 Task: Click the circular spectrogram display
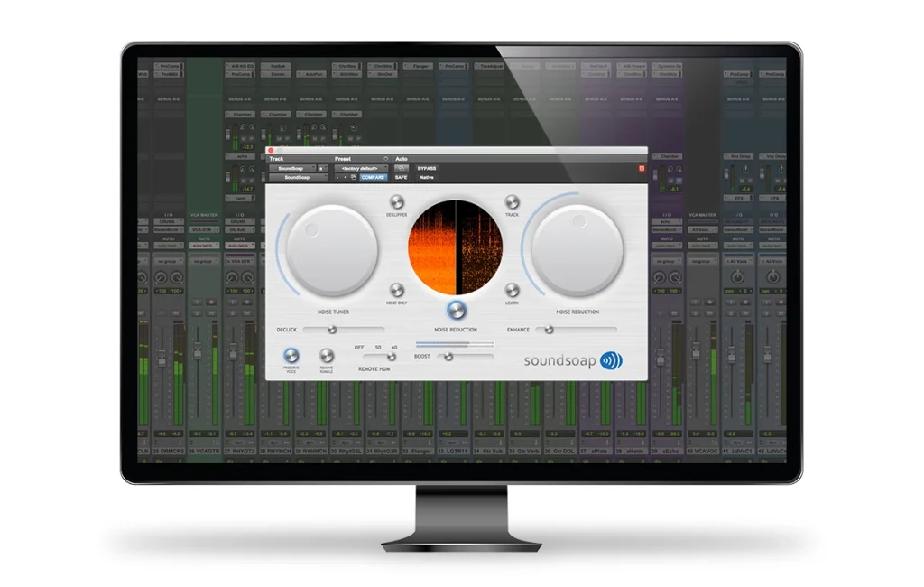(x=457, y=245)
